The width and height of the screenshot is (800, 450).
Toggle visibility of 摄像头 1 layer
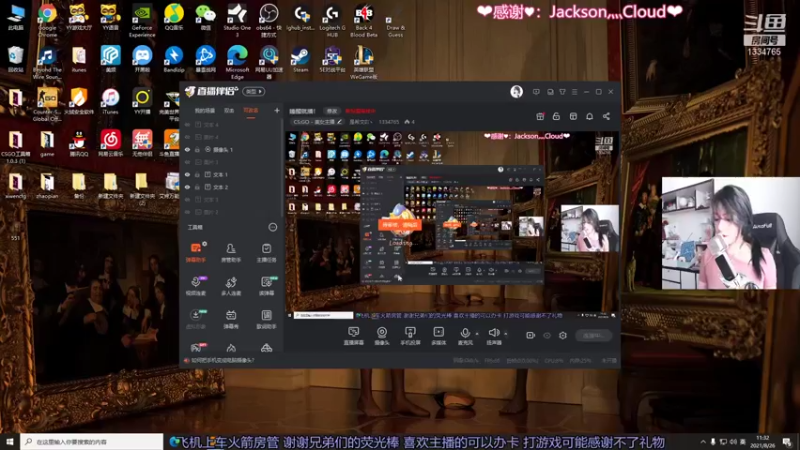[187, 149]
